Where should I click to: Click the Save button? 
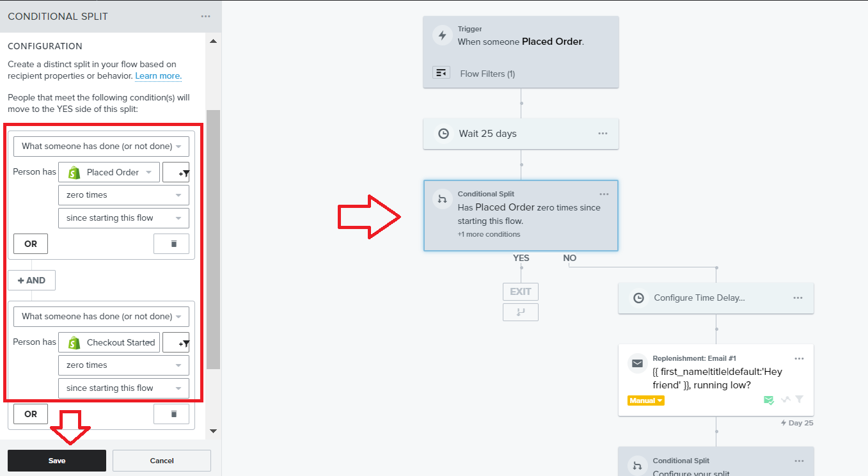pyautogui.click(x=57, y=461)
